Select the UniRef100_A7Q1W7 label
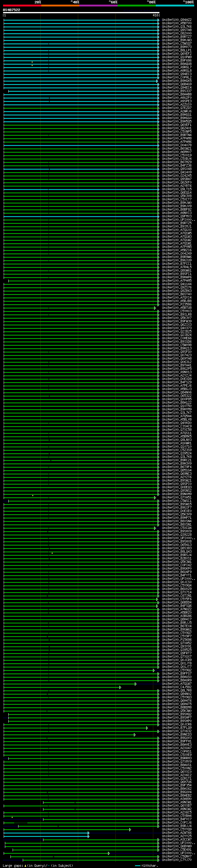 (x=177, y=684)
